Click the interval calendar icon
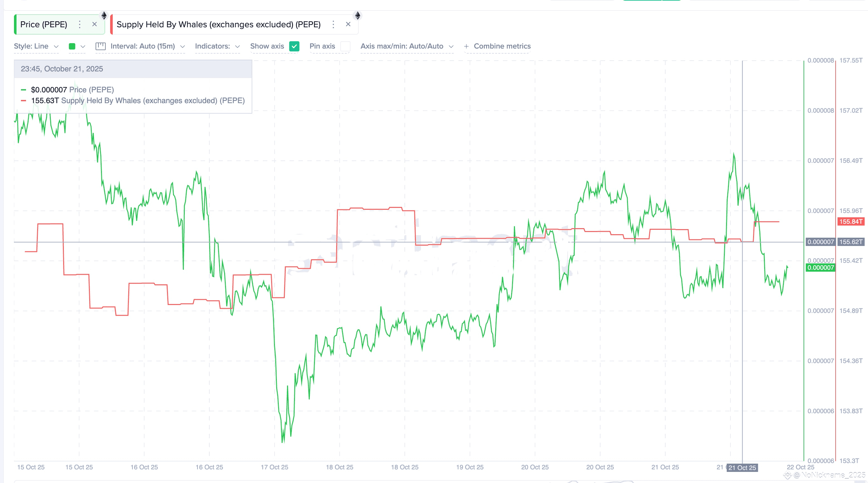 click(100, 46)
